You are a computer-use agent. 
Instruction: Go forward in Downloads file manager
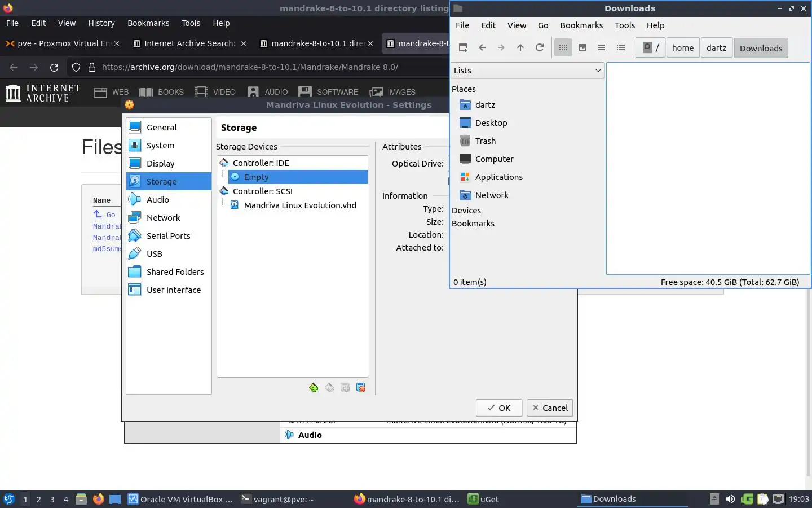pos(501,48)
